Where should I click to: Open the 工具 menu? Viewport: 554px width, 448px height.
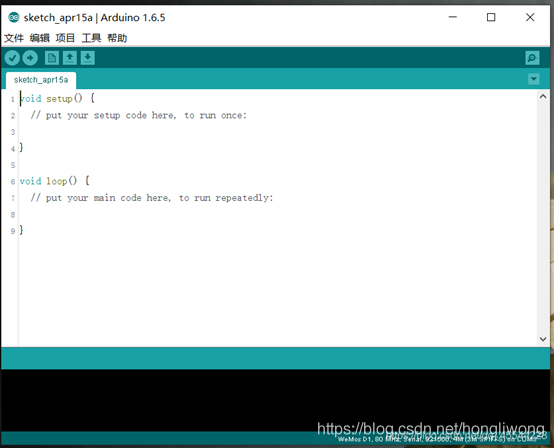[x=91, y=38]
